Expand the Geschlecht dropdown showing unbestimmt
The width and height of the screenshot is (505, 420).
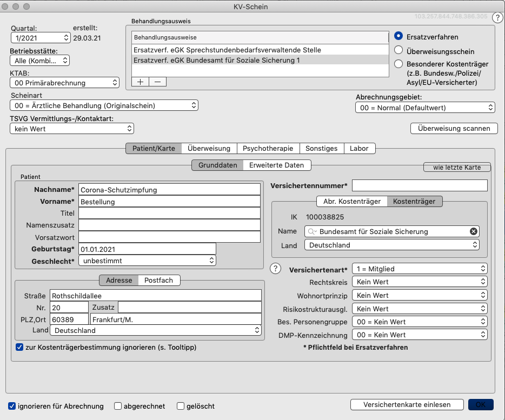pyautogui.click(x=147, y=261)
